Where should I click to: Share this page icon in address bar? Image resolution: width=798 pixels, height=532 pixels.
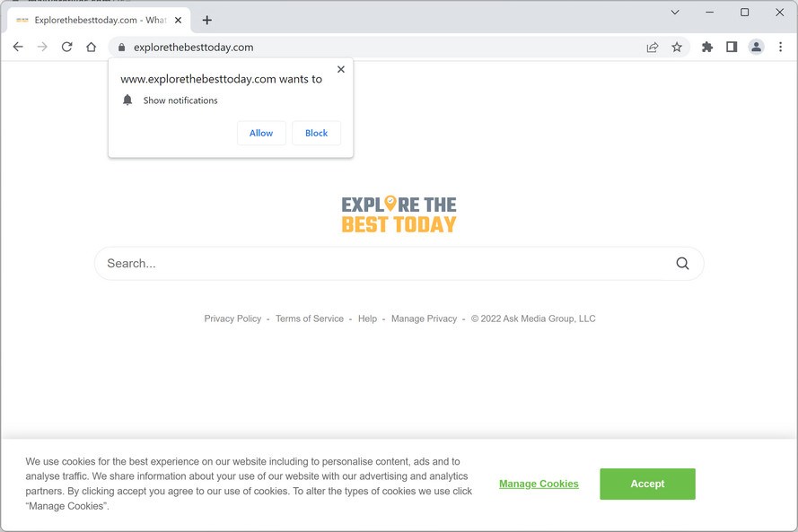point(653,48)
